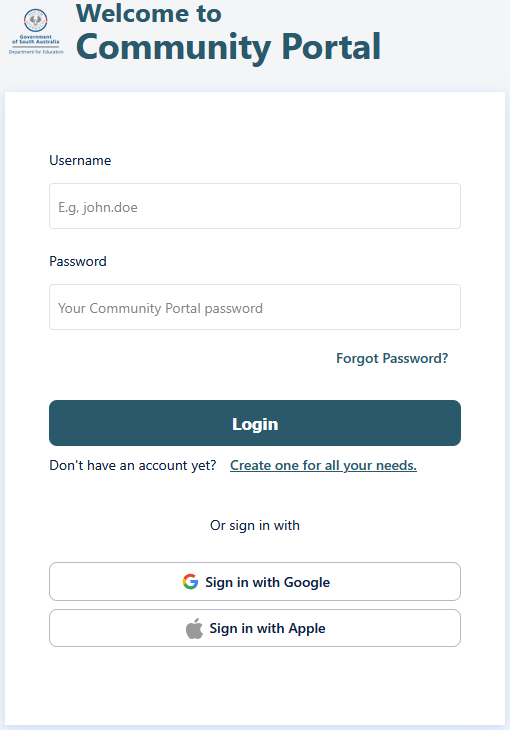
Task: Open the Forgot Password link
Action: click(x=392, y=358)
